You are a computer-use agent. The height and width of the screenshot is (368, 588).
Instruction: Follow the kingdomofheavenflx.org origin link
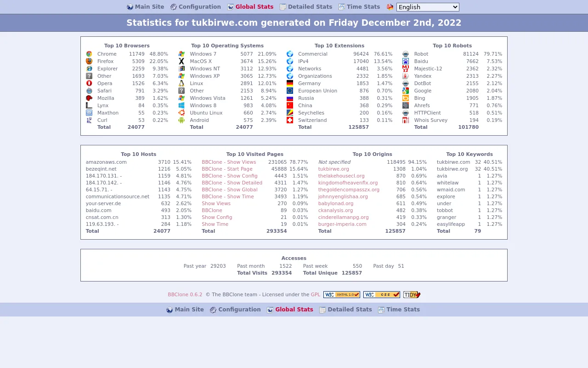(x=348, y=183)
